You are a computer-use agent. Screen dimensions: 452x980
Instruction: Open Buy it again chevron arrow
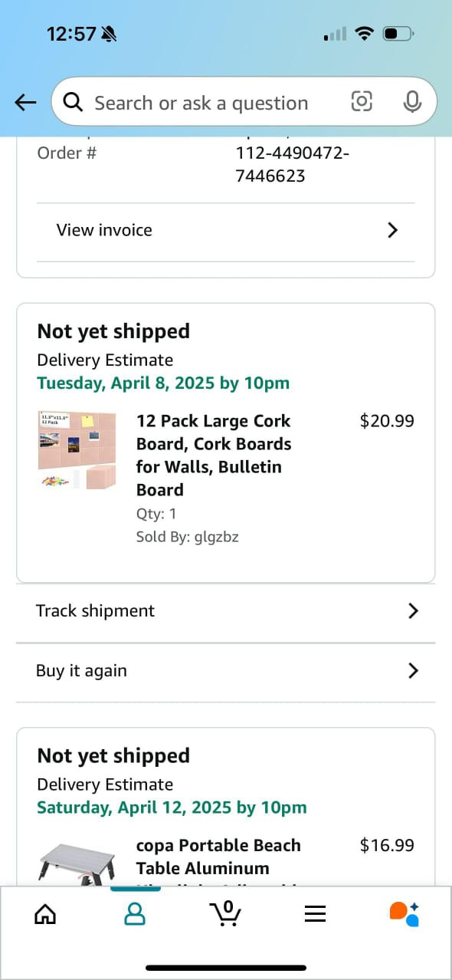[413, 670]
